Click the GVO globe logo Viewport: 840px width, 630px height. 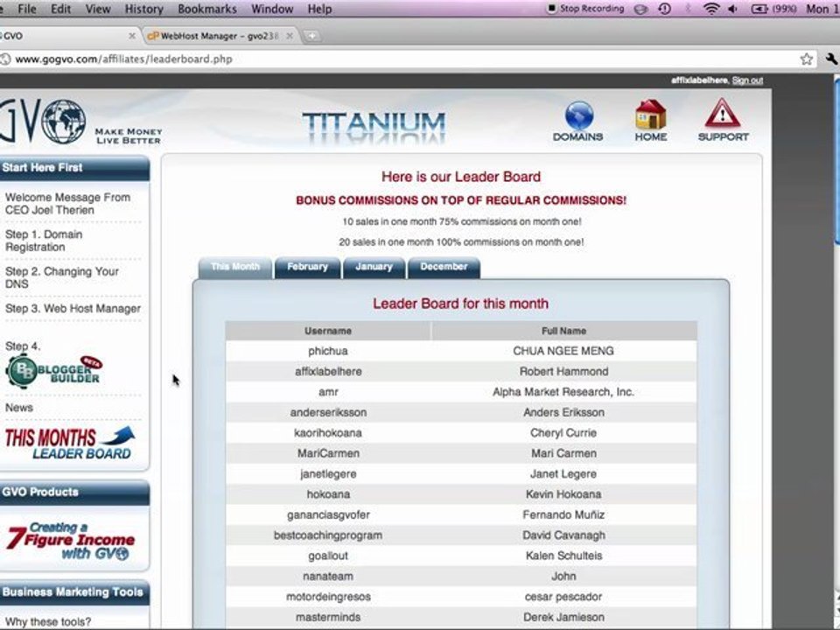[x=63, y=122]
